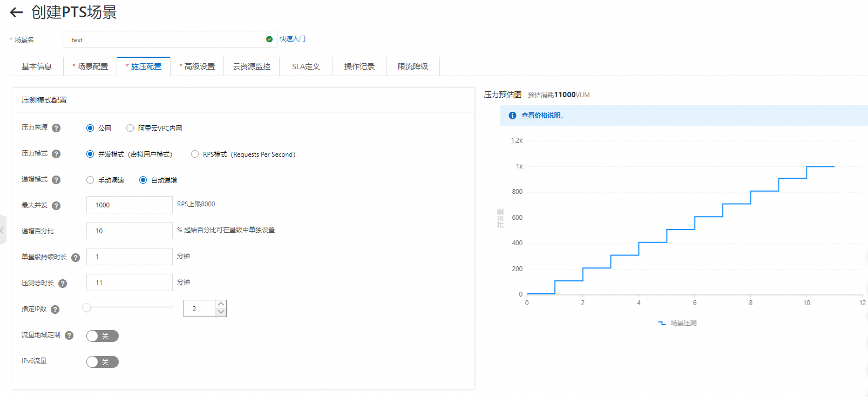Switch to the SLA定义 tab

(306, 66)
